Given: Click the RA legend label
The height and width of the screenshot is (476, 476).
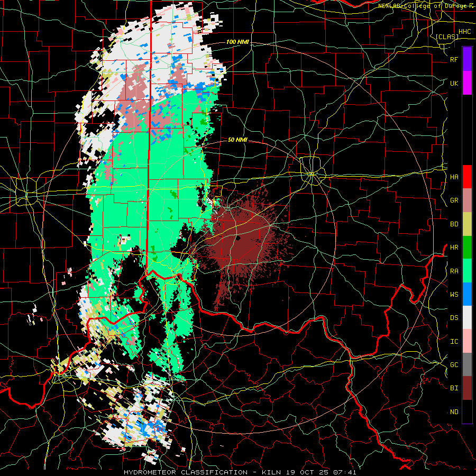Looking at the screenshot, I should click(x=454, y=271).
